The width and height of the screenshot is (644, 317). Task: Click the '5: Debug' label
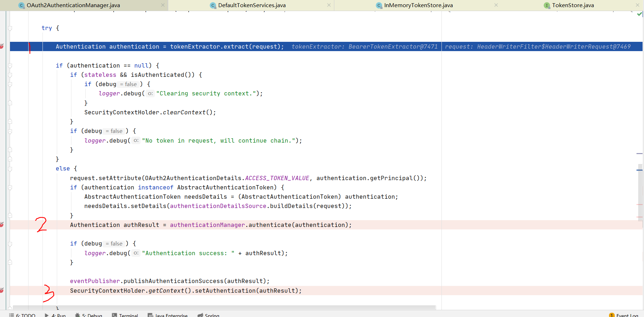[x=92, y=315]
